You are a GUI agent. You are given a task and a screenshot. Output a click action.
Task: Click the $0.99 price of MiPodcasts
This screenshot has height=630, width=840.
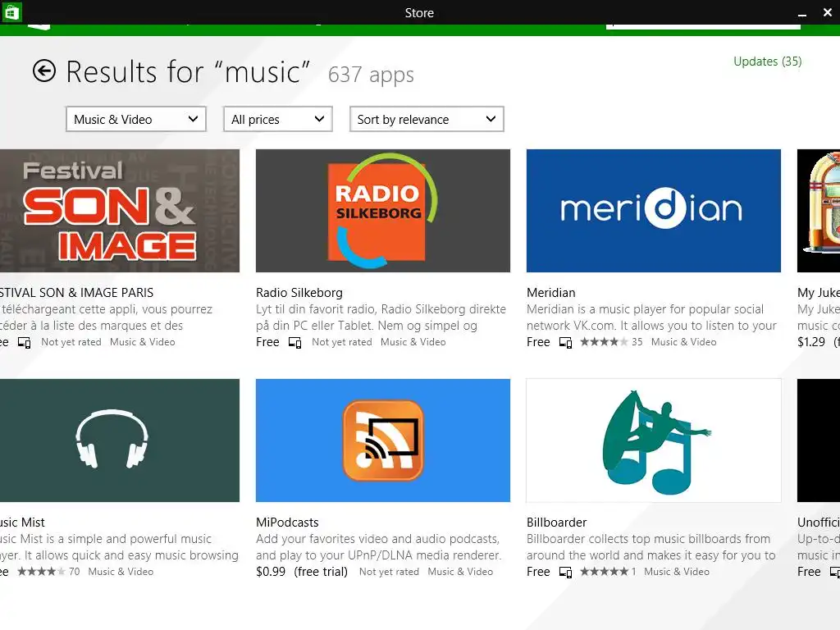click(271, 572)
